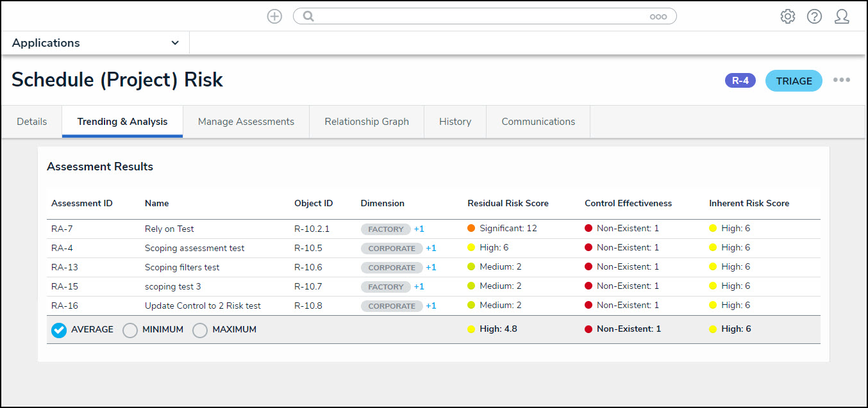Select the AVERAGE radio option
The height and width of the screenshot is (408, 868).
pyautogui.click(x=59, y=330)
